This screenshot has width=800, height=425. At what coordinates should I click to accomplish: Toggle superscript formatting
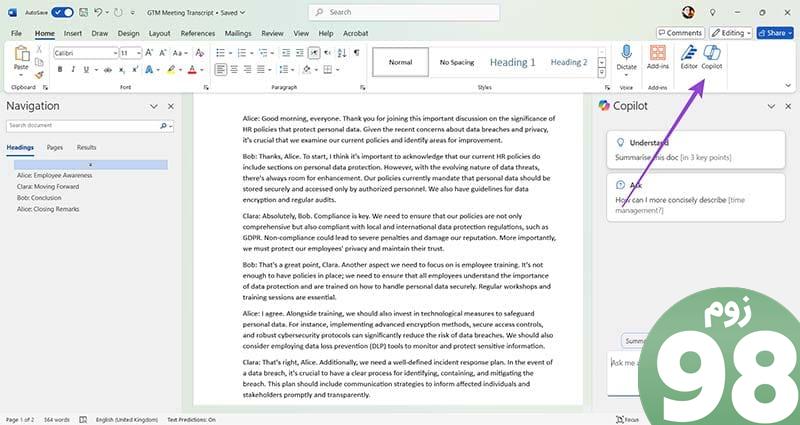click(135, 69)
